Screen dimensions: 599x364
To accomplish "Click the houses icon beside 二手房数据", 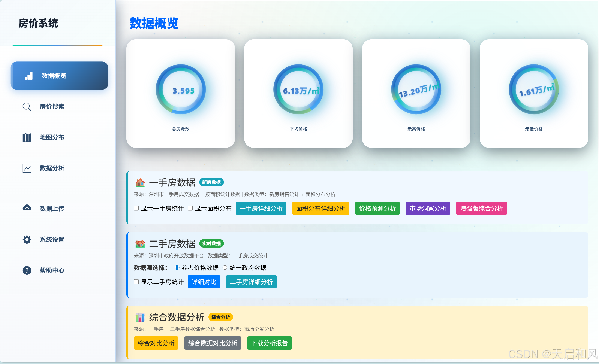I will point(140,244).
